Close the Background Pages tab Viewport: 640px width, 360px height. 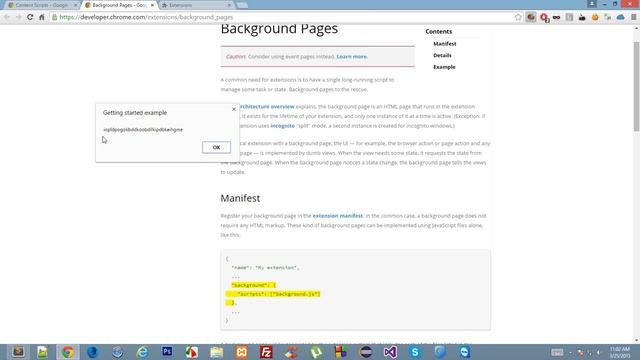click(x=152, y=5)
